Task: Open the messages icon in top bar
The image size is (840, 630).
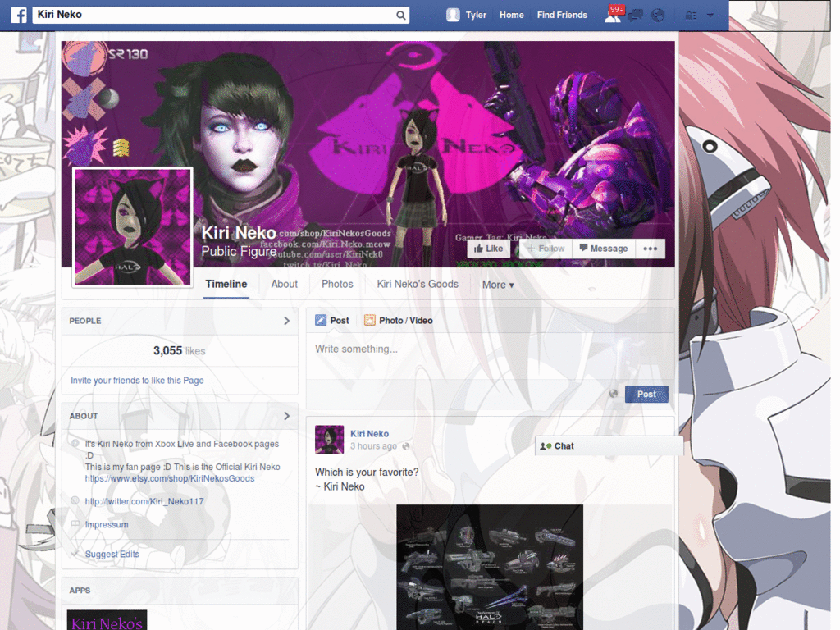Action: point(636,15)
